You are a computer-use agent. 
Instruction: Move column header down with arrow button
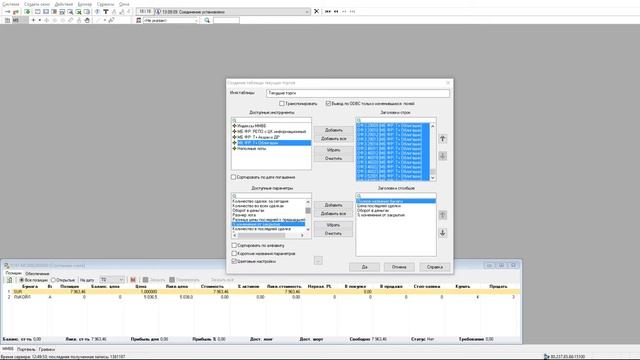(x=442, y=233)
